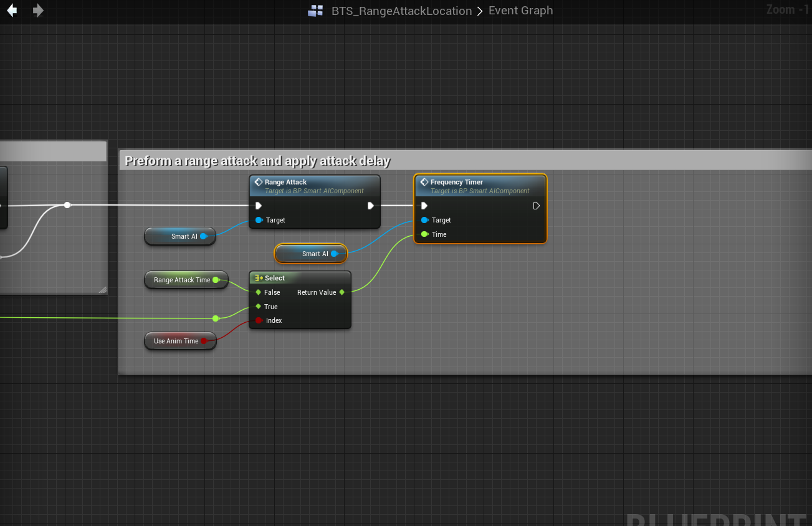Click Frequency Timer input execution pin
Screen dimensions: 812x526
[x=424, y=206]
